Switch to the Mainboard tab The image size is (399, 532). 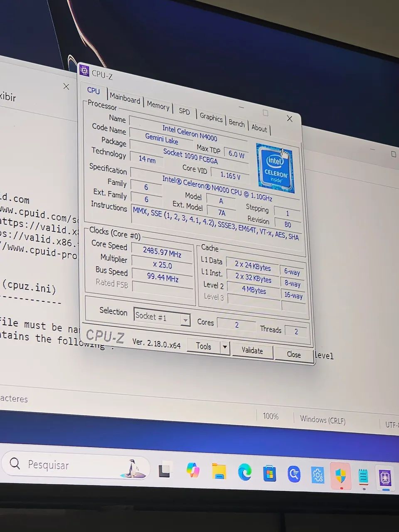tap(125, 99)
